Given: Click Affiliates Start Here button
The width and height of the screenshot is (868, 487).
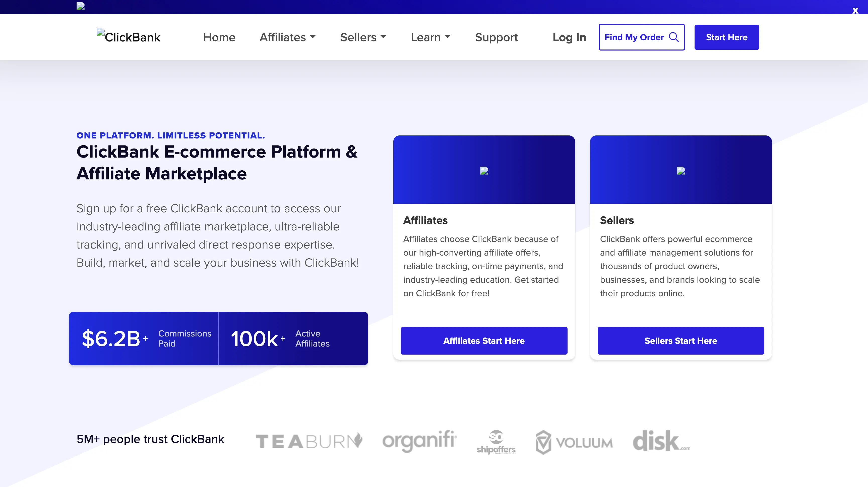Looking at the screenshot, I should pyautogui.click(x=483, y=341).
